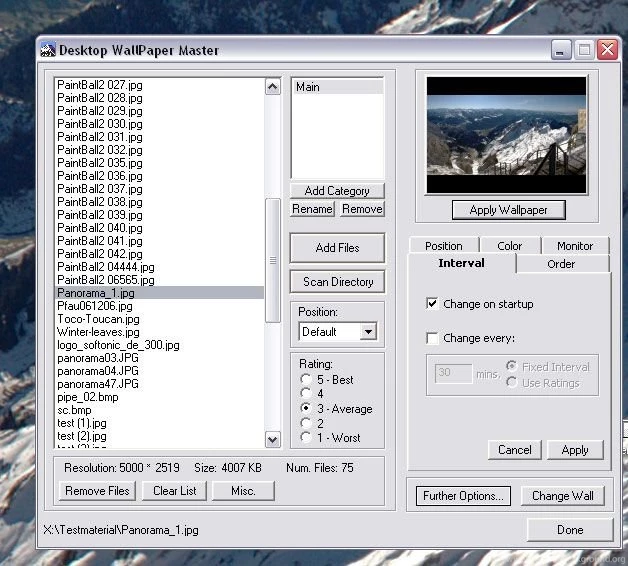Screen dimensions: 628x566
Task: Open the Monitor tab
Action: coord(575,246)
